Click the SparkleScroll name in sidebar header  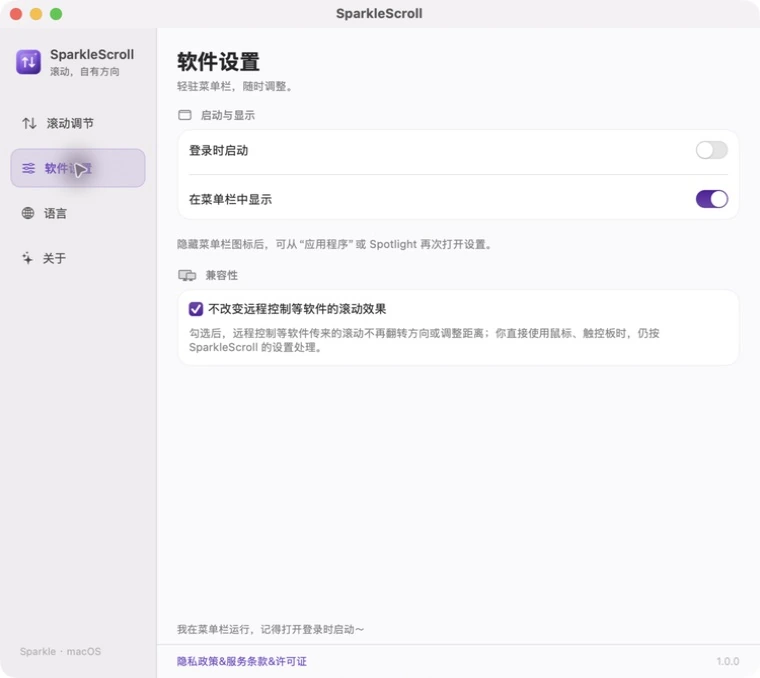pos(92,54)
